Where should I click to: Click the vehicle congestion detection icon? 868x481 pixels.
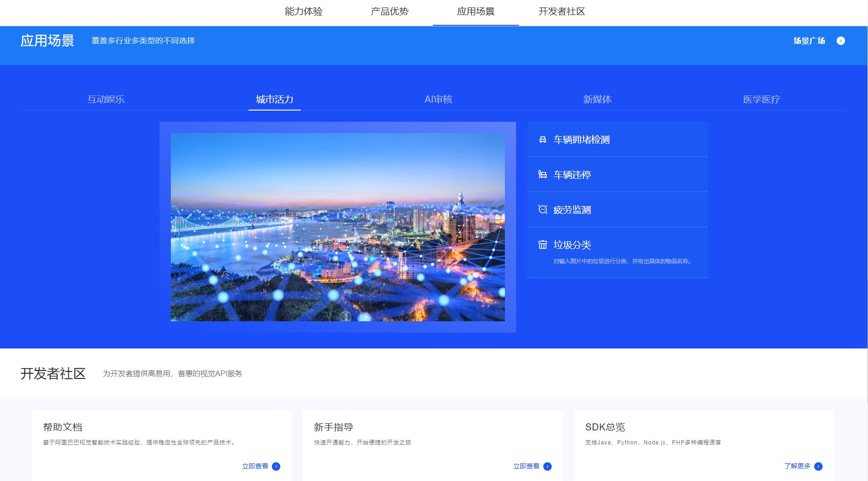point(542,139)
